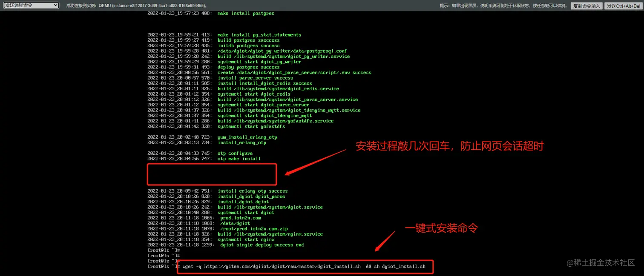Viewport: 644px width, 276px height.
Task: Click the 'install_dgiot dgiot' log line at 20:10:26 829
Action: coord(208,202)
